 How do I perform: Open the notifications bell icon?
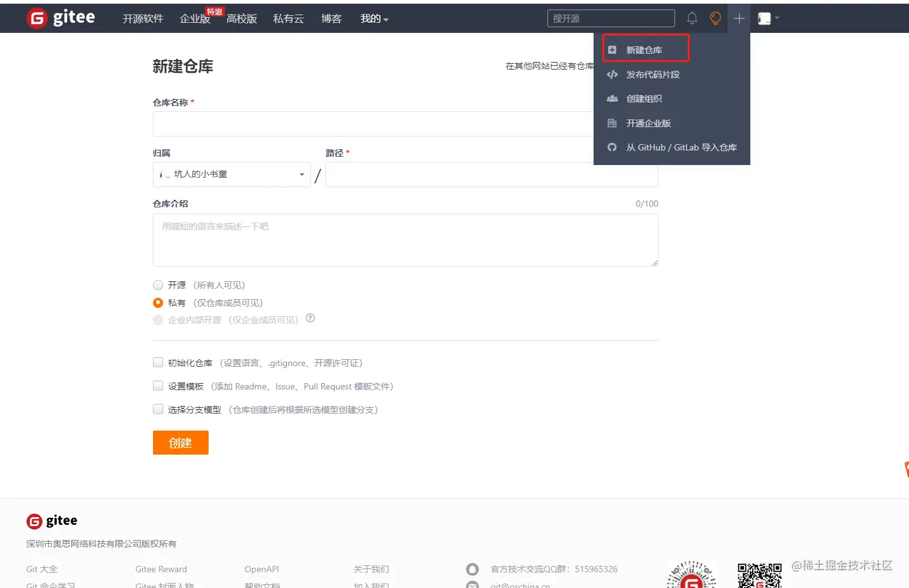(x=692, y=18)
